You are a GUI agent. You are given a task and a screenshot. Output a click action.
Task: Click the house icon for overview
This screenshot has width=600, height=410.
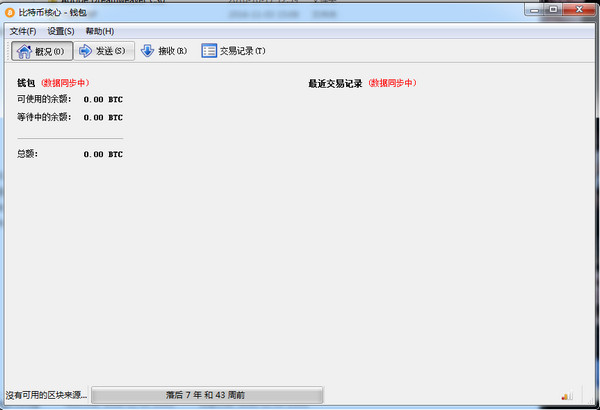(x=24, y=51)
